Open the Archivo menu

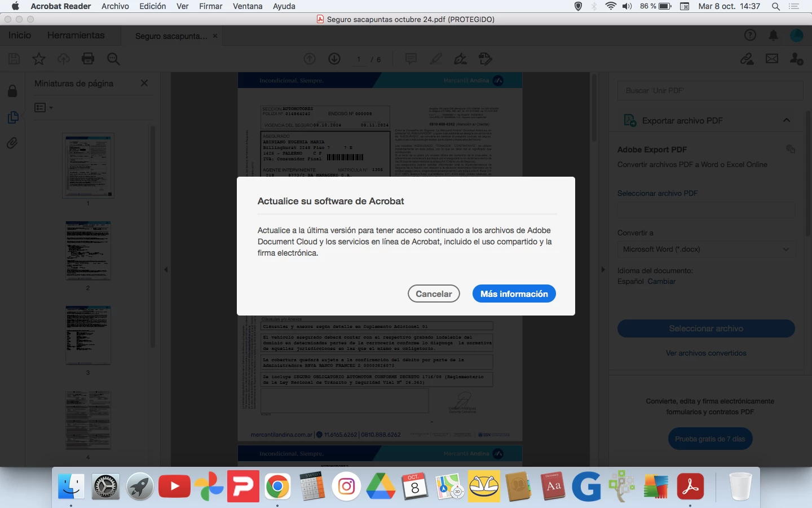115,6
